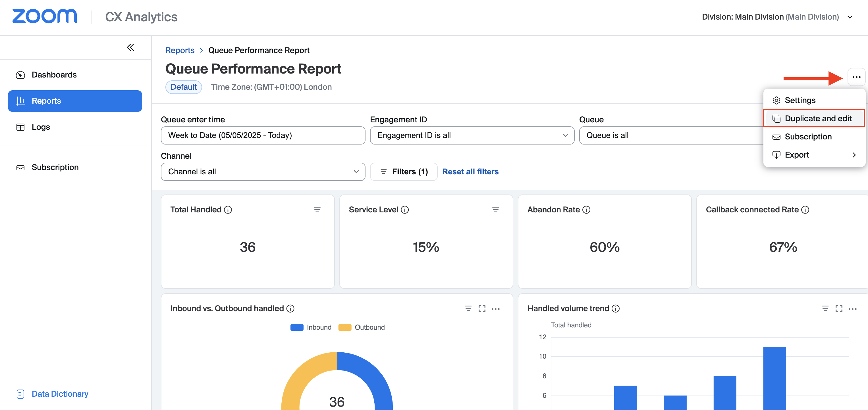Click the Abandon Rate info icon
This screenshot has width=868, height=410.
(586, 210)
